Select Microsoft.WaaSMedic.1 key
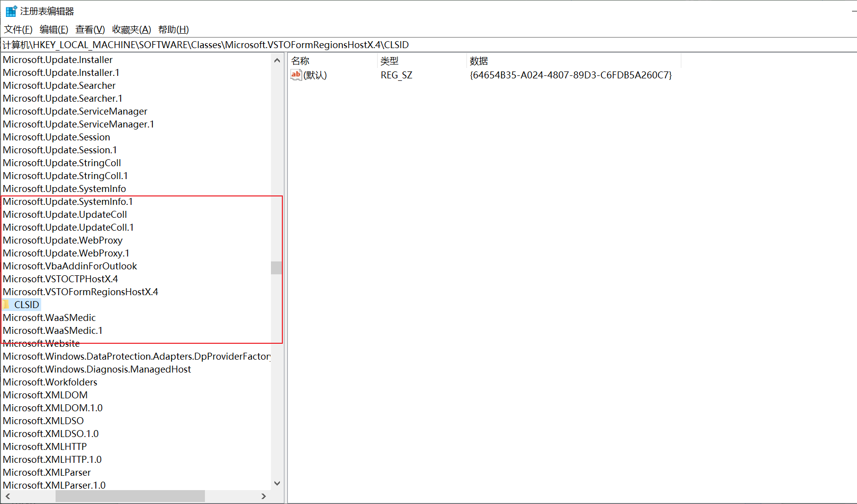Image resolution: width=857 pixels, height=504 pixels. coord(53,330)
